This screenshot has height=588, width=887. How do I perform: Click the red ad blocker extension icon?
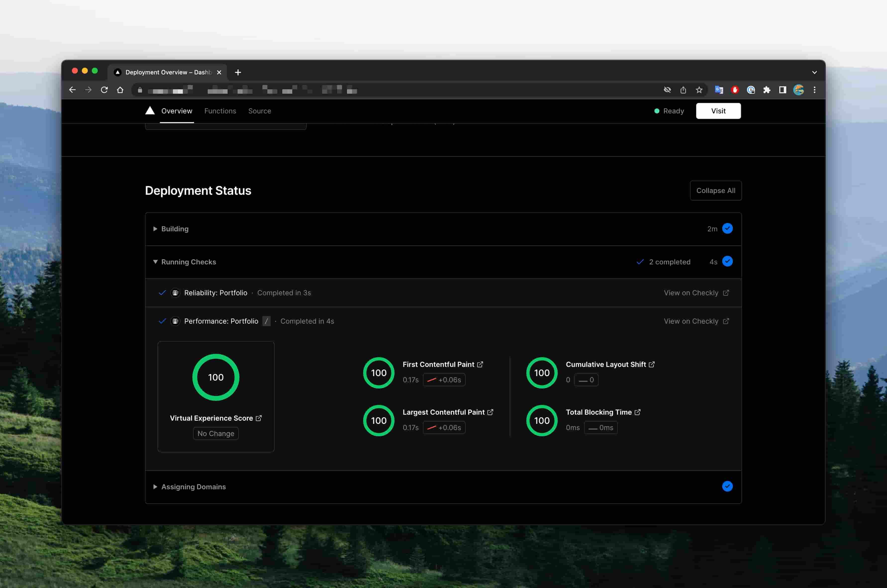(735, 90)
